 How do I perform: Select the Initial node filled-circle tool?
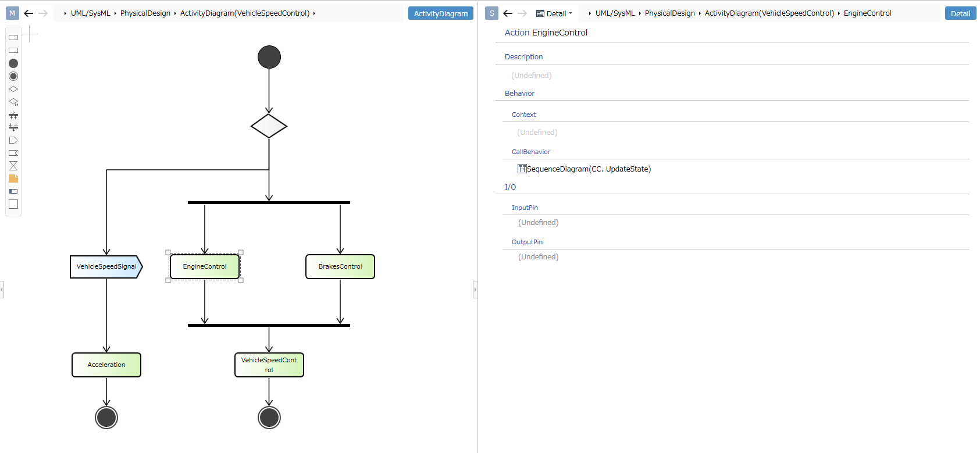tap(13, 63)
